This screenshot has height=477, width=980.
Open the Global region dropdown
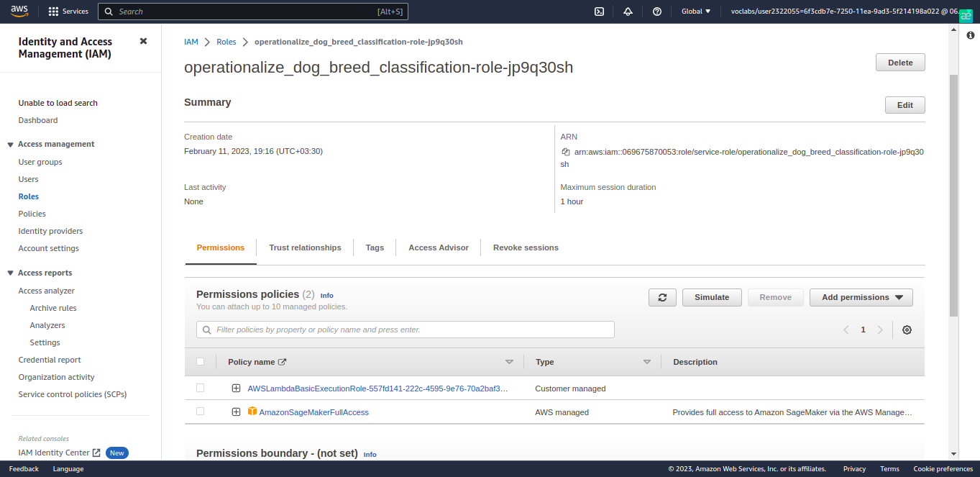[x=696, y=12]
